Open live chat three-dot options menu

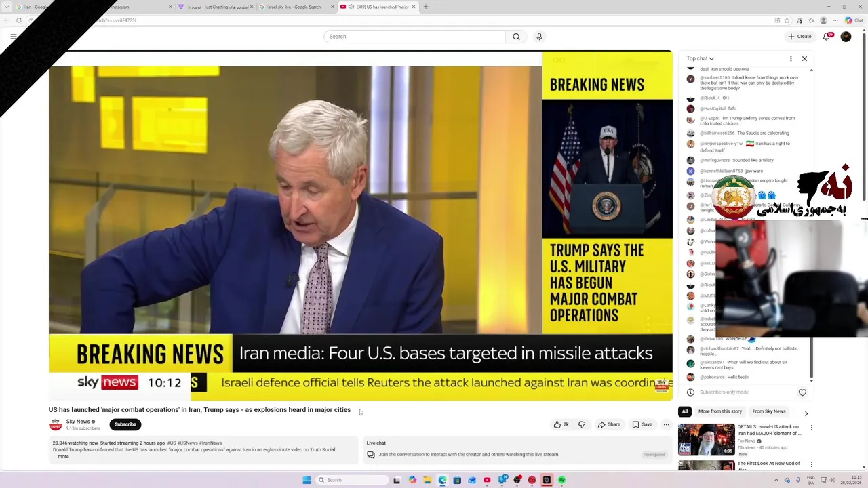coord(791,59)
